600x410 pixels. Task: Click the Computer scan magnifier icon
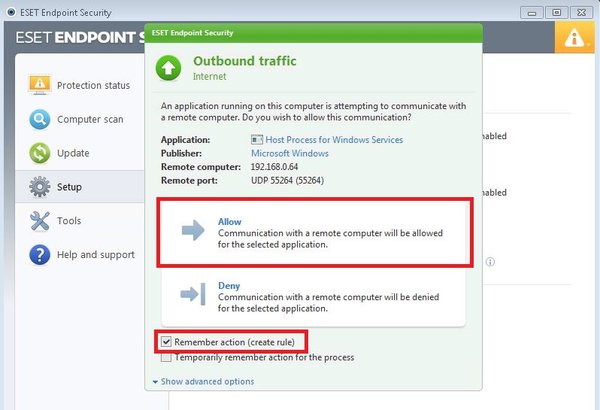coord(39,119)
